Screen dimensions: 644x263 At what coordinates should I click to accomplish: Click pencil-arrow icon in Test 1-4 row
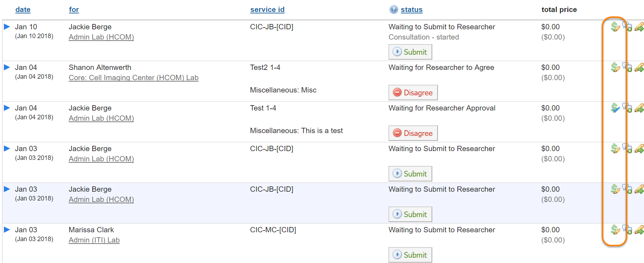pyautogui.click(x=639, y=108)
